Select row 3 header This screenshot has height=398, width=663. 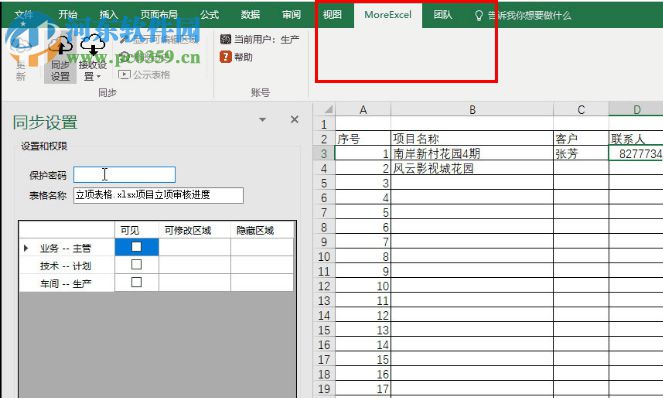pyautogui.click(x=324, y=154)
